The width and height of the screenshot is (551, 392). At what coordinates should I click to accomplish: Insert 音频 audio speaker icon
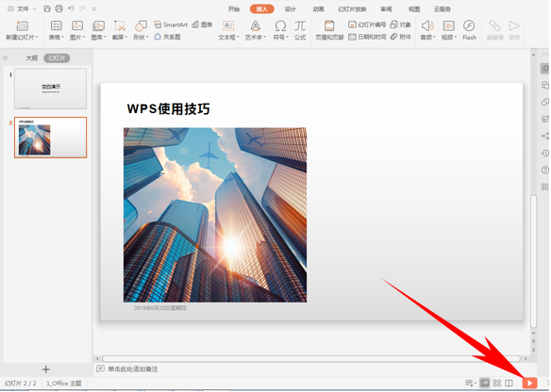tap(427, 26)
